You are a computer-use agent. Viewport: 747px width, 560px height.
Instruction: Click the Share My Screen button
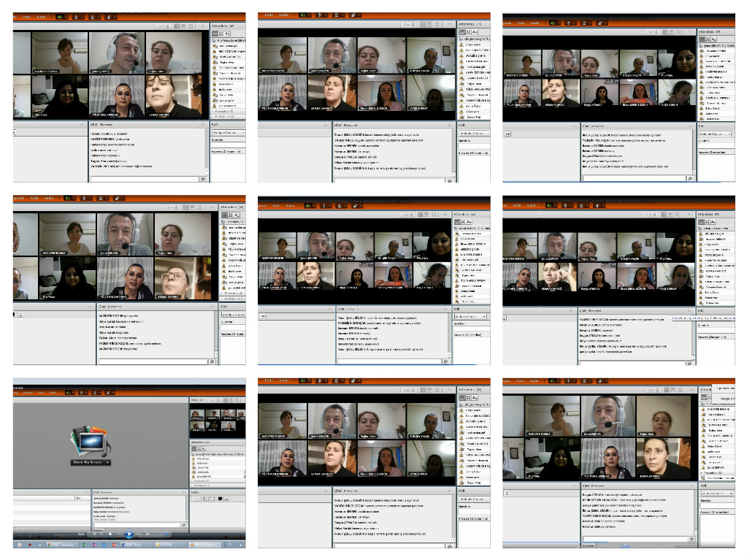(x=88, y=462)
